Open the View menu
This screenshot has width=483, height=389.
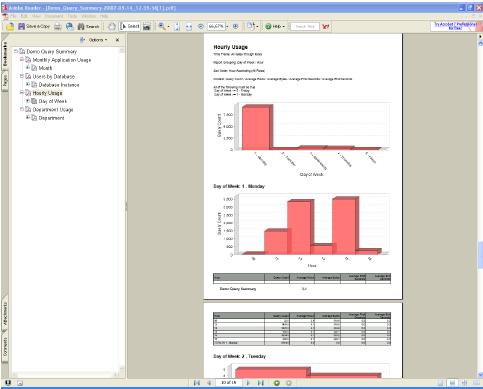click(x=36, y=16)
